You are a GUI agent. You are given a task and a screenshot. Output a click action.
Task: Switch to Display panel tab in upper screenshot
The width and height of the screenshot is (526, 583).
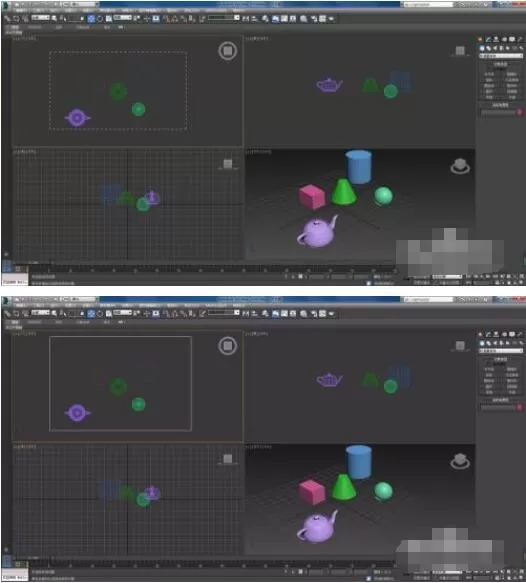[x=512, y=39]
